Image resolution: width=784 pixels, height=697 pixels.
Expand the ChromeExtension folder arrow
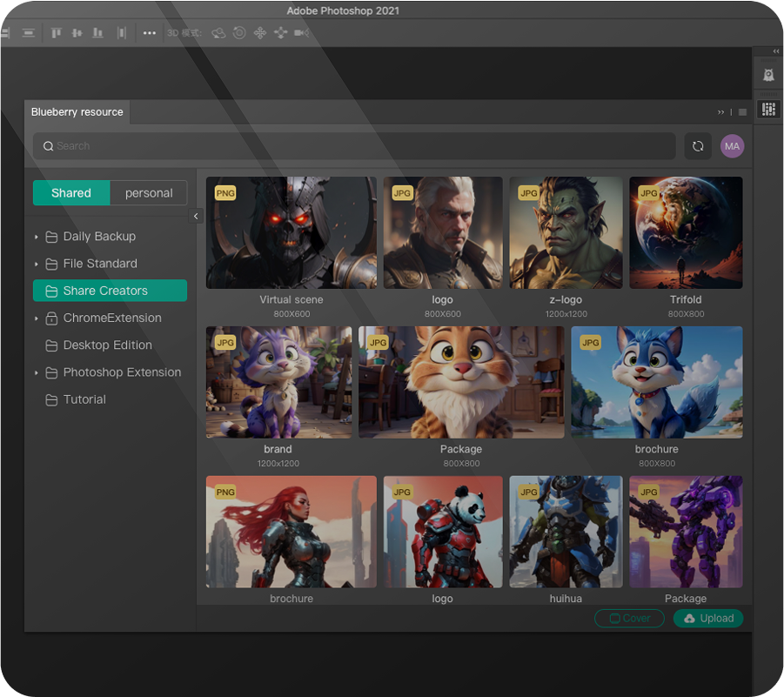(x=37, y=318)
